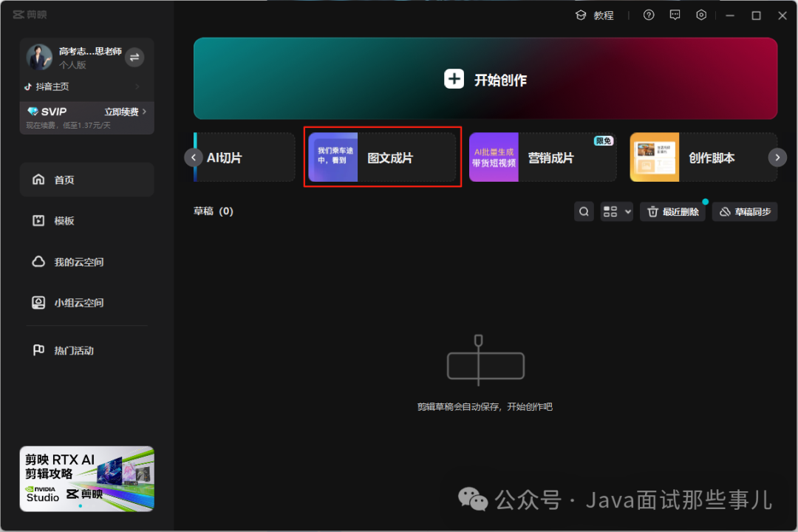
Task: Click the 营销成片 card purple thumbnail
Action: 494,157
